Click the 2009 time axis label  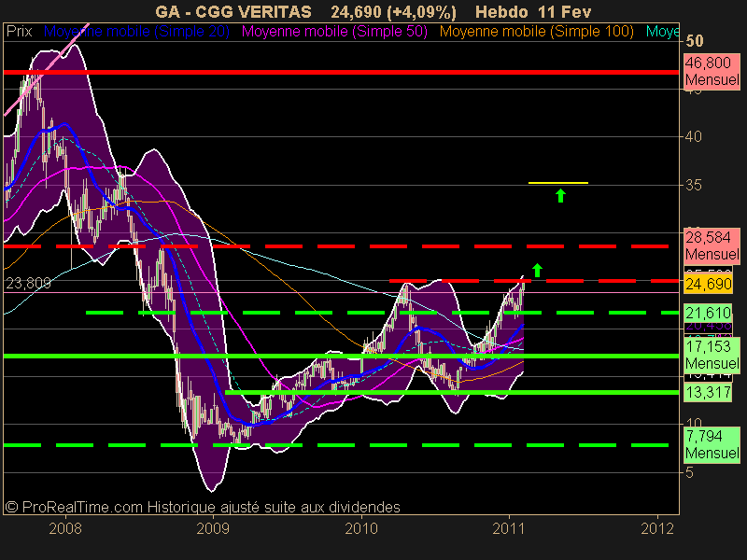click(x=213, y=528)
